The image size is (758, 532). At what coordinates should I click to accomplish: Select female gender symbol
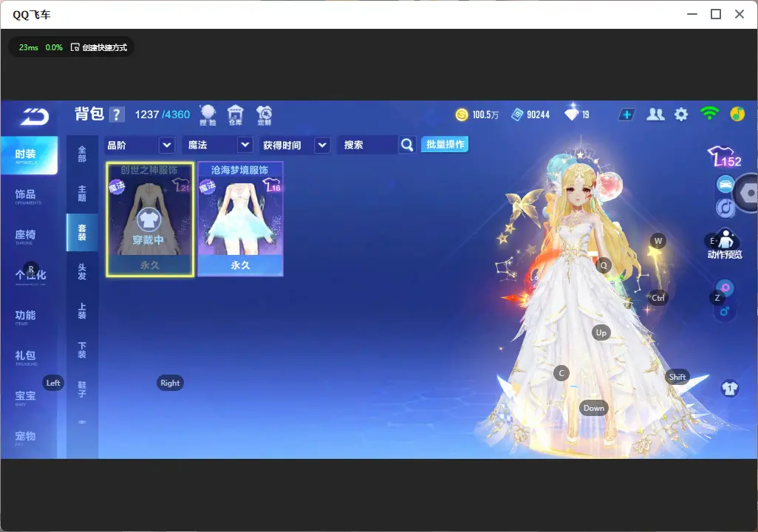[x=725, y=287]
